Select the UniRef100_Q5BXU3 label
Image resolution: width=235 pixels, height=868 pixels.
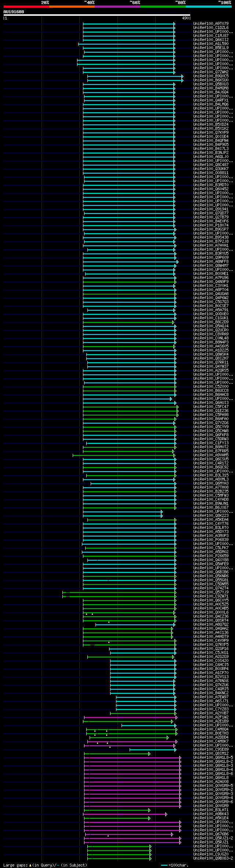211,84
